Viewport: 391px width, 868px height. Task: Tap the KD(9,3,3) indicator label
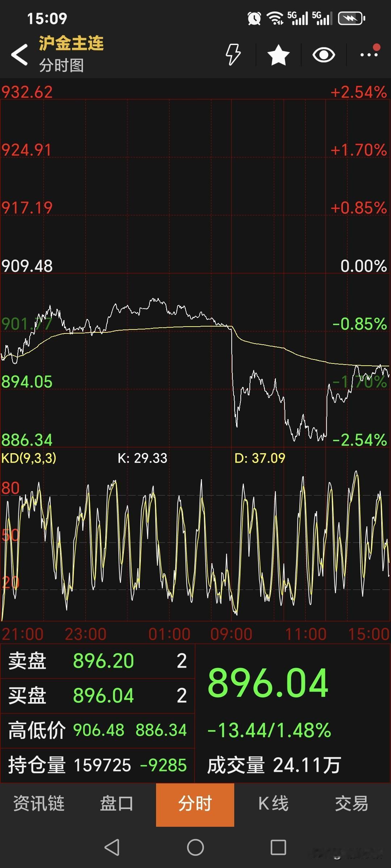click(29, 458)
